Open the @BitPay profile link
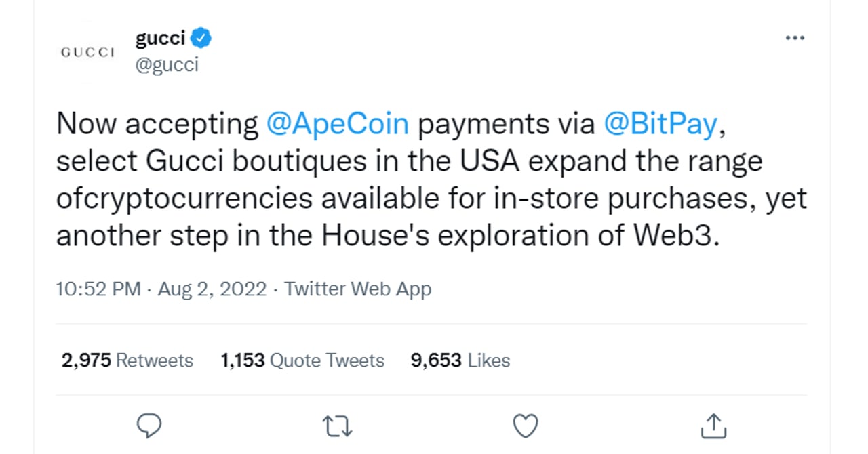The height and width of the screenshot is (454, 868). coord(660,123)
